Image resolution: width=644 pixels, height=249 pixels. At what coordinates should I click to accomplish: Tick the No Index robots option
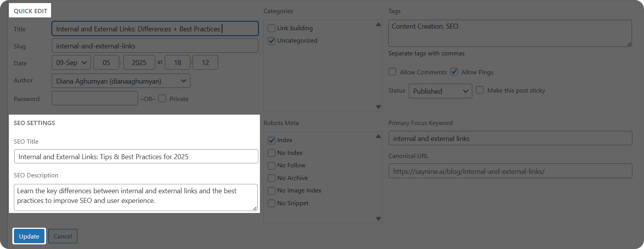[x=272, y=153]
